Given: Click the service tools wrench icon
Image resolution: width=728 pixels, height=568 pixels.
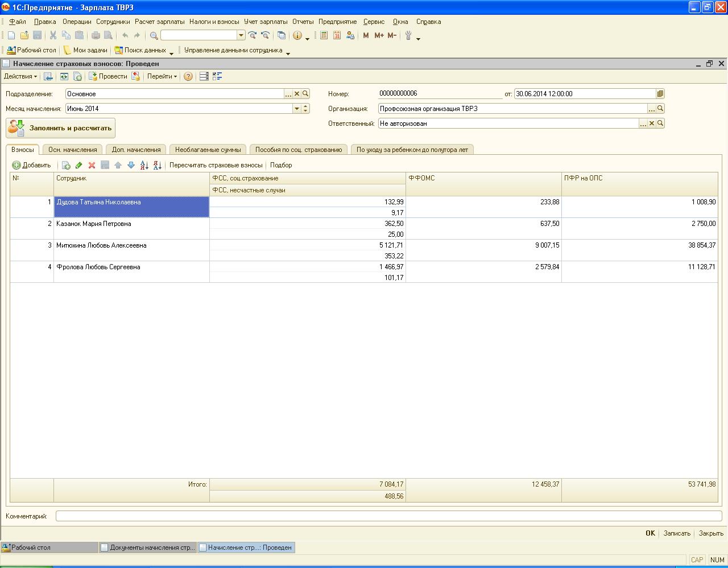Looking at the screenshot, I should [x=408, y=35].
